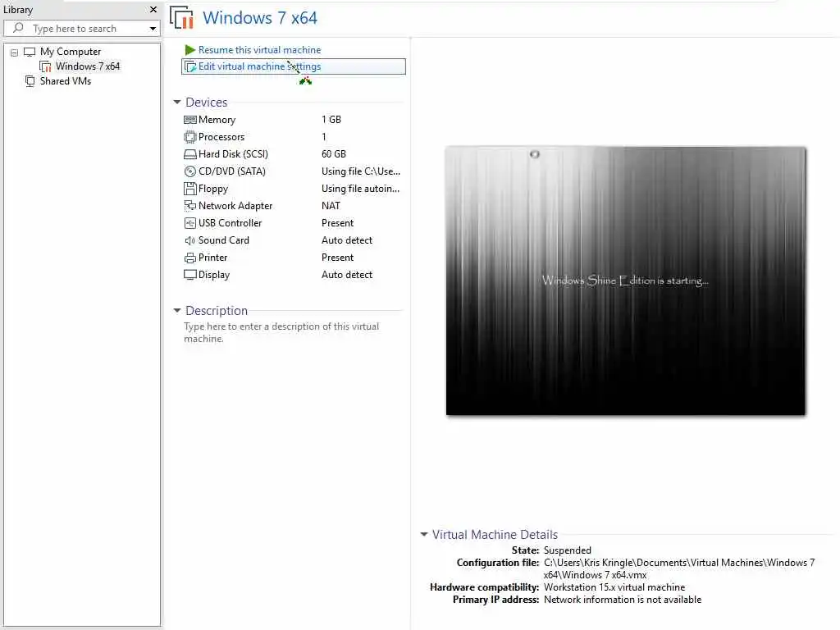Click the Windows 7 x64 page title
The height and width of the screenshot is (630, 840).
(260, 18)
